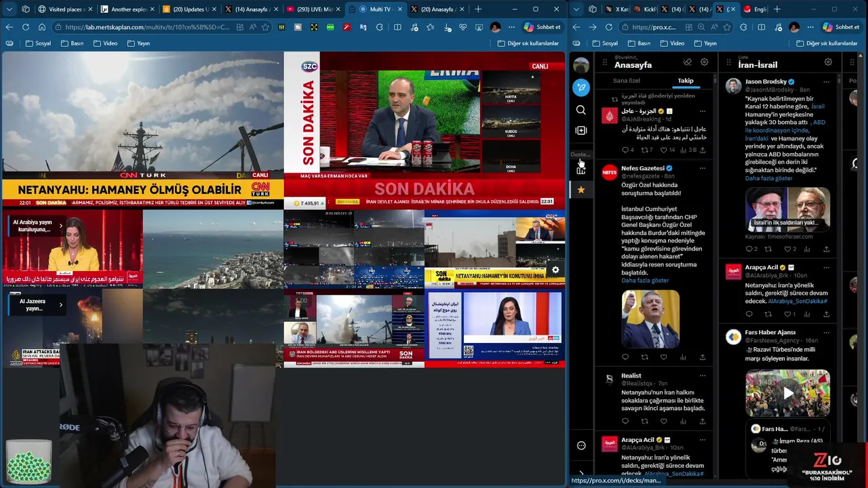
Task: Open starred decks icon in X Pro sidebar
Action: pos(581,190)
